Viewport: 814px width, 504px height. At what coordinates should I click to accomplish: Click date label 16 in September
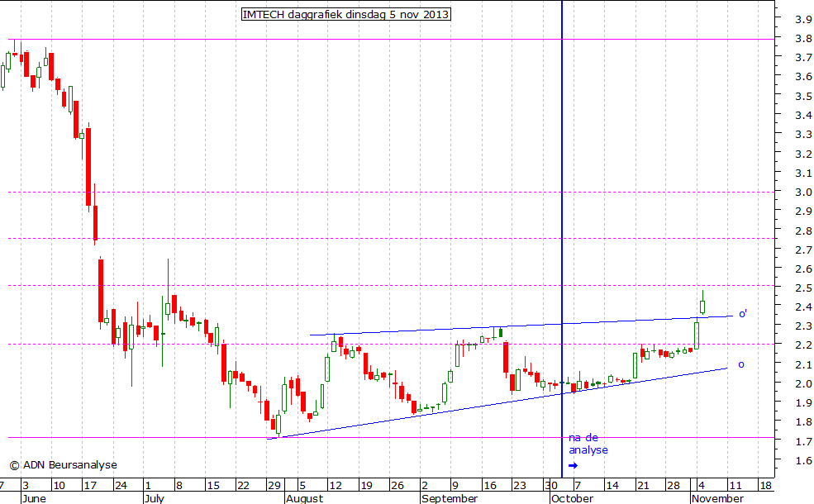pyautogui.click(x=489, y=486)
